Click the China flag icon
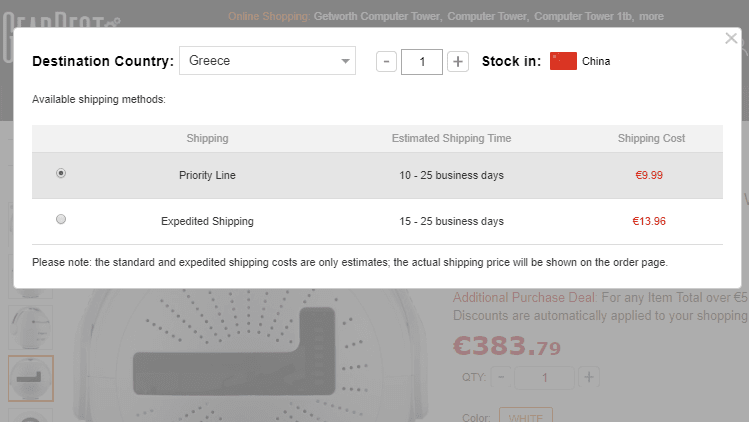The height and width of the screenshot is (422, 749). pos(563,61)
